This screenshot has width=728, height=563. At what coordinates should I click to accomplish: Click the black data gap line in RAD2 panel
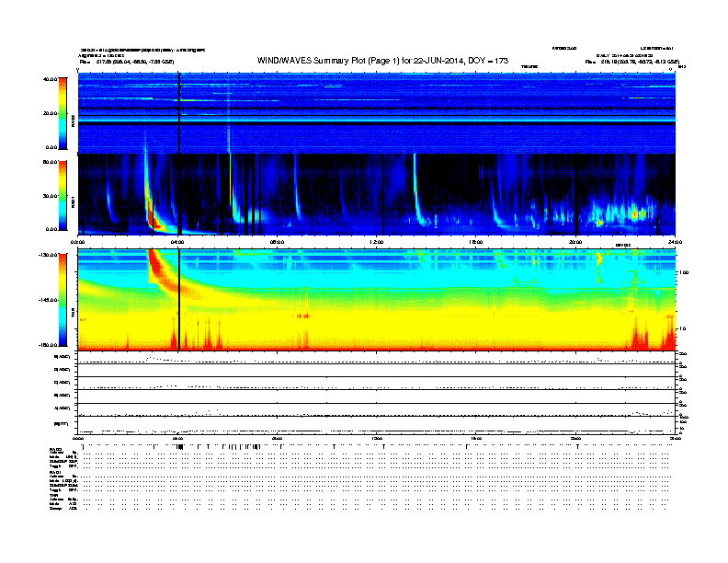[179, 113]
